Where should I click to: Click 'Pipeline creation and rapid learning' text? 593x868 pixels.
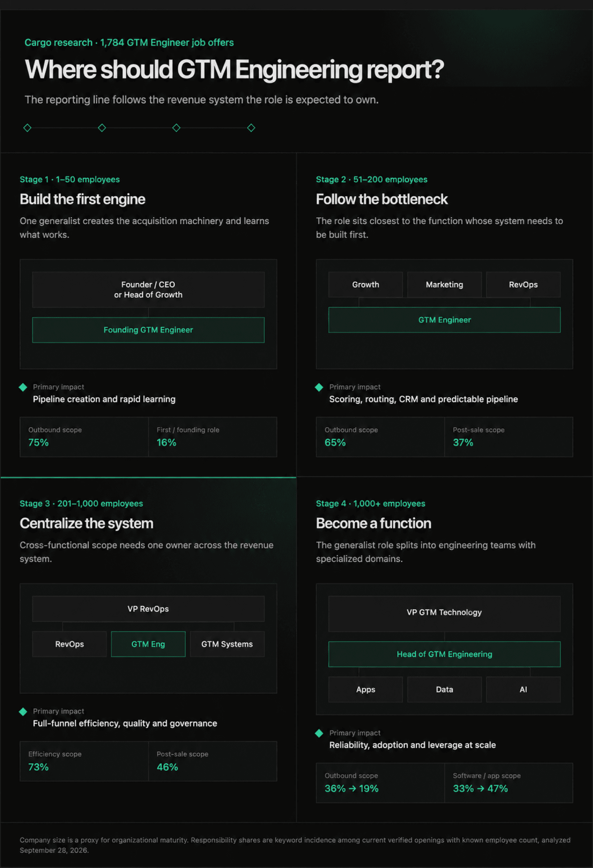point(104,399)
